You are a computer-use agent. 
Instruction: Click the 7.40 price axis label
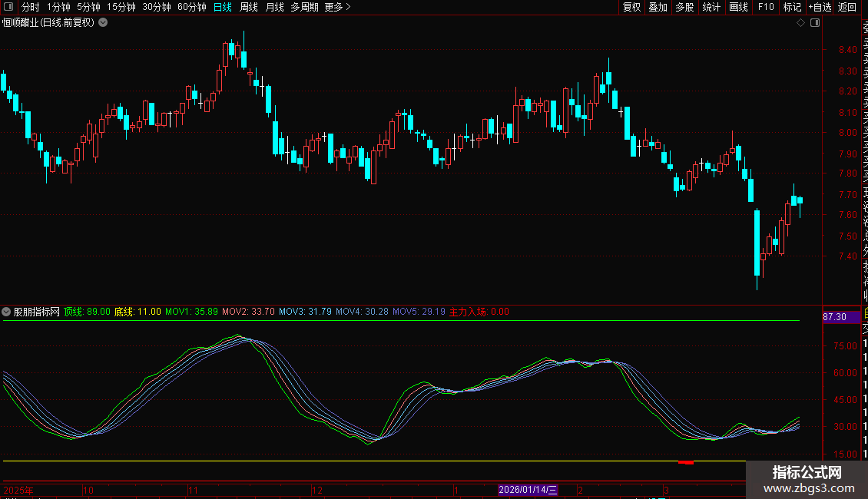[x=847, y=256]
